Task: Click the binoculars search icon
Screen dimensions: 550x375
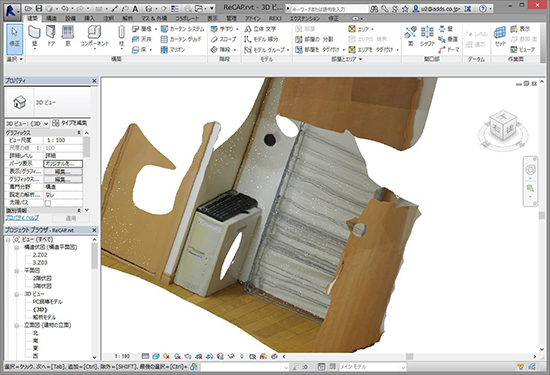Action: coord(374,8)
